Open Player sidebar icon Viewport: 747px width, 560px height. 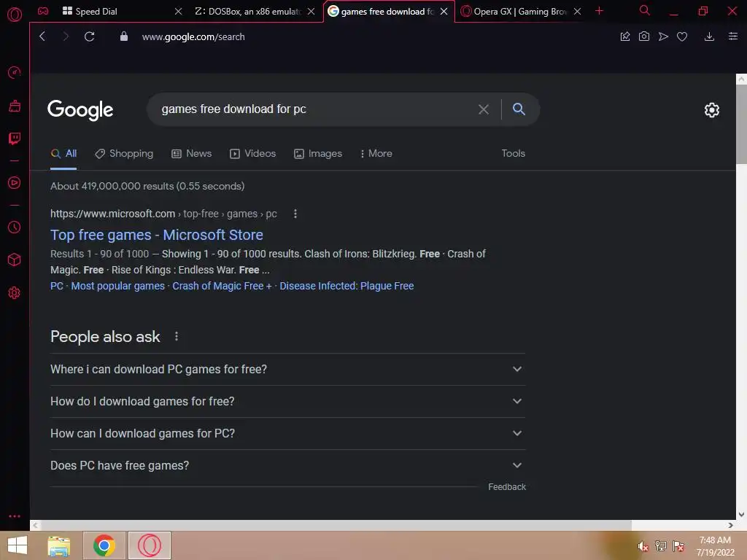[15, 183]
